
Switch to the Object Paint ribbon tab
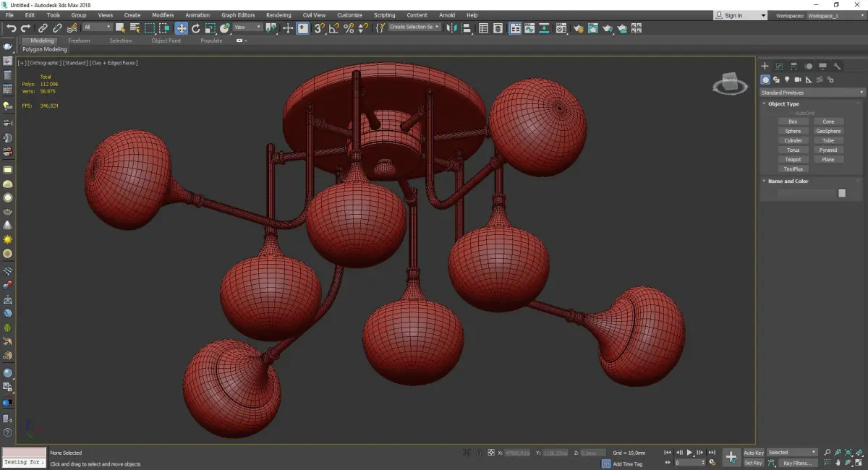click(x=166, y=40)
